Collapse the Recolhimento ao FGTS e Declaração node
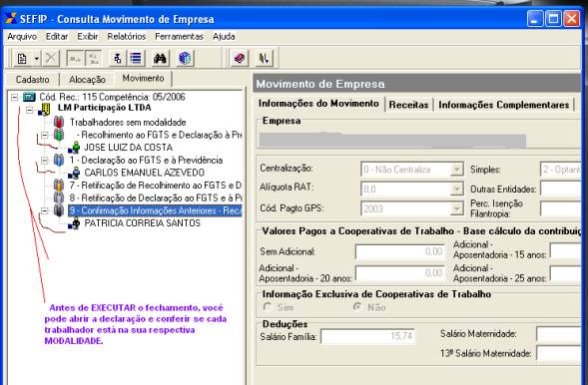The height and width of the screenshot is (385, 588). point(45,136)
